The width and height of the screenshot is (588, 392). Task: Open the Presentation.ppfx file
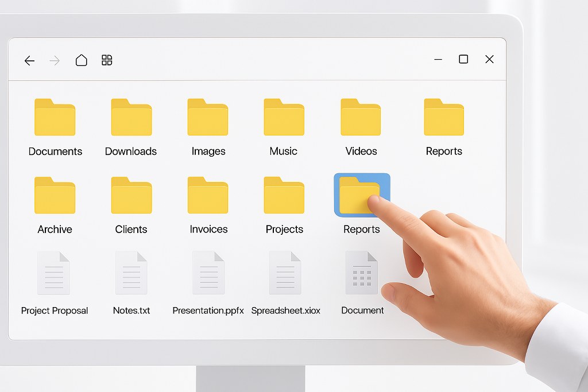tap(207, 273)
